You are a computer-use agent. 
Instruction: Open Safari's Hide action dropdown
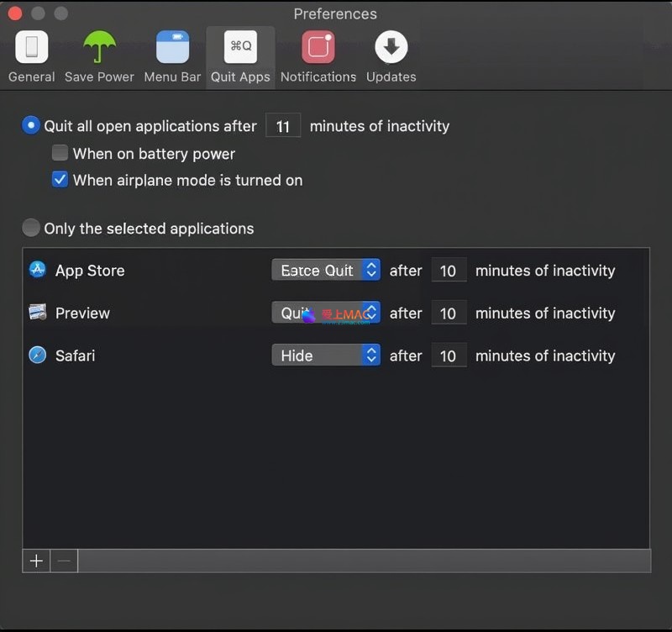point(326,355)
